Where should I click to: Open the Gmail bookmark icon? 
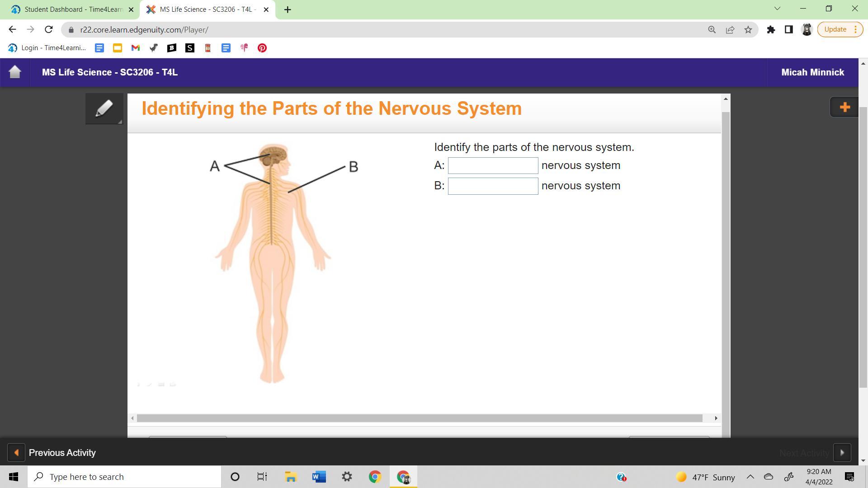[135, 48]
